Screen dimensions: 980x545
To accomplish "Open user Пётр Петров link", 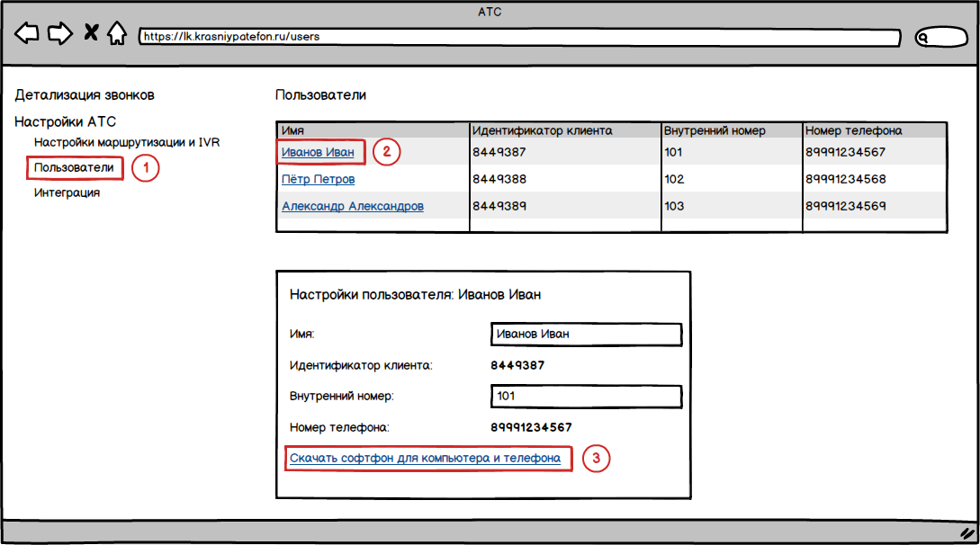I will 318,179.
